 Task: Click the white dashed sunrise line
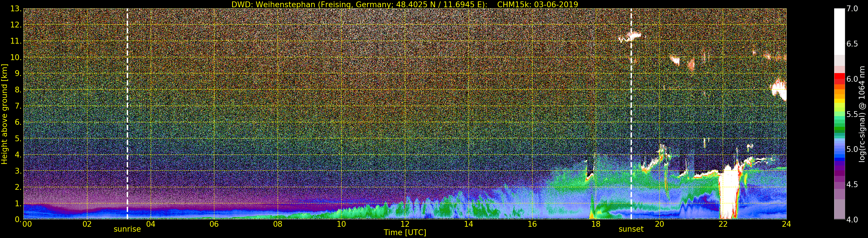click(x=127, y=114)
